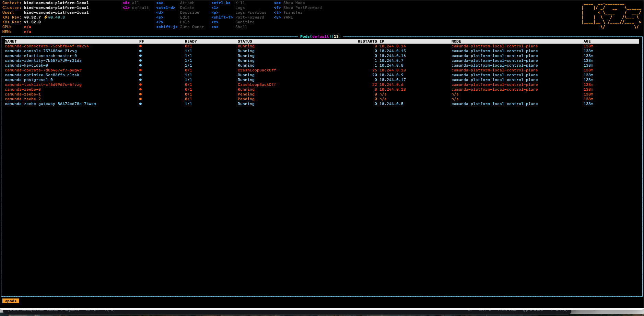This screenshot has width=644, height=316.
Task: Click the camunda-elasticsearch-master-0 pod name
Action: point(41,56)
